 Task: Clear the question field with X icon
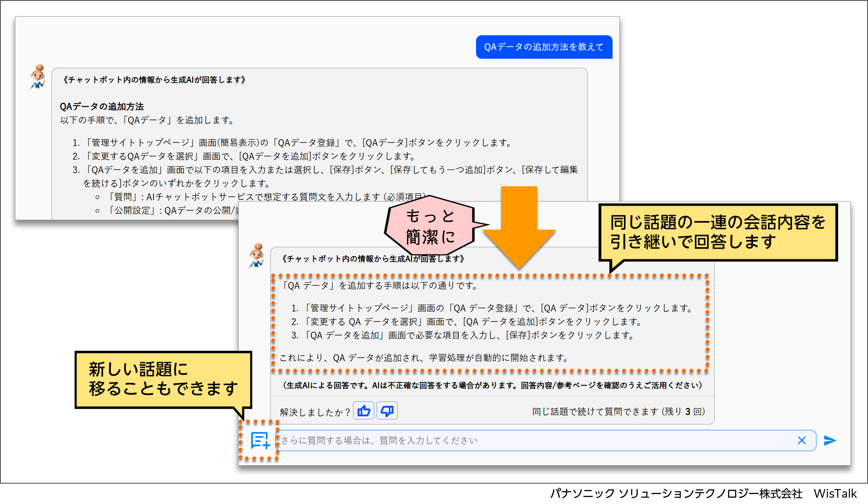point(802,440)
